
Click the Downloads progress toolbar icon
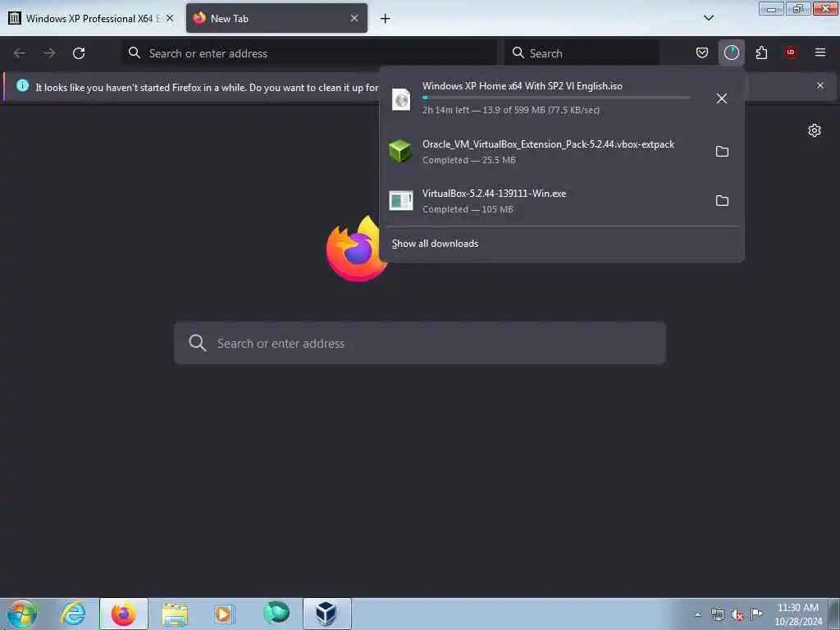click(x=731, y=52)
